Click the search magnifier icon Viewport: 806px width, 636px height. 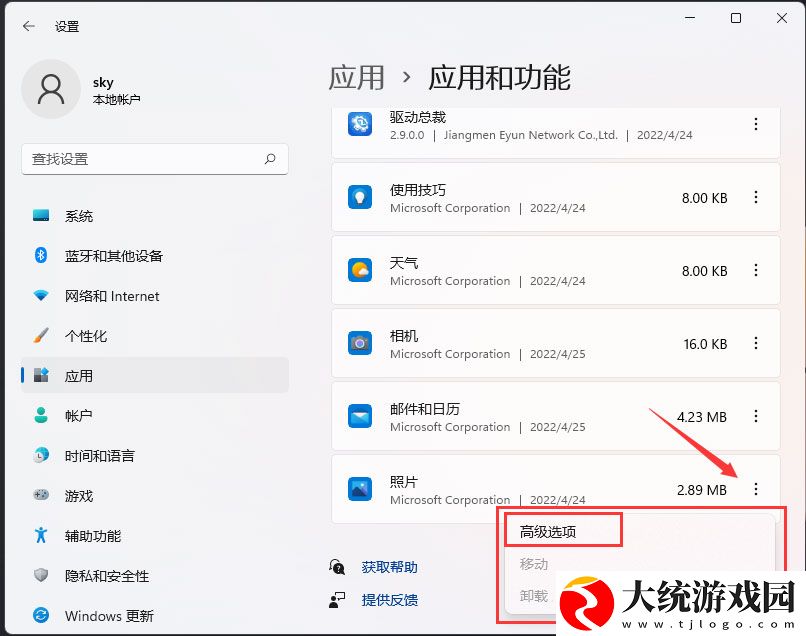click(270, 159)
